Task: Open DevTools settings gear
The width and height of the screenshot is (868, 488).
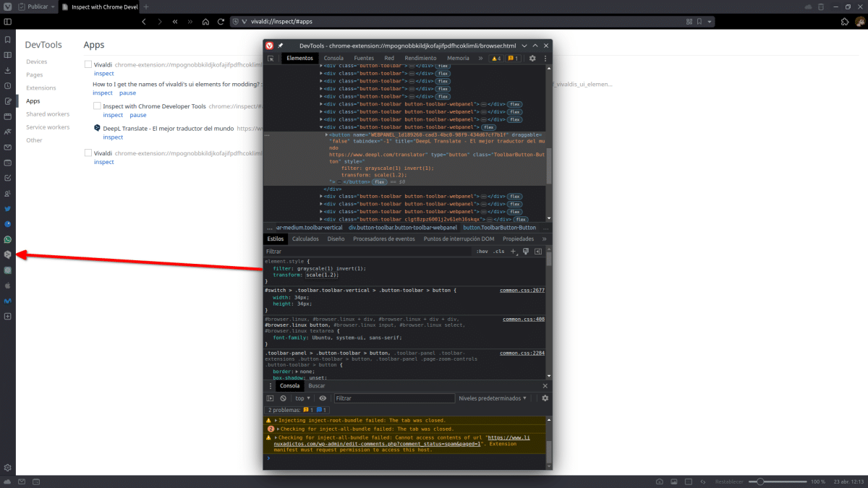Action: 532,58
